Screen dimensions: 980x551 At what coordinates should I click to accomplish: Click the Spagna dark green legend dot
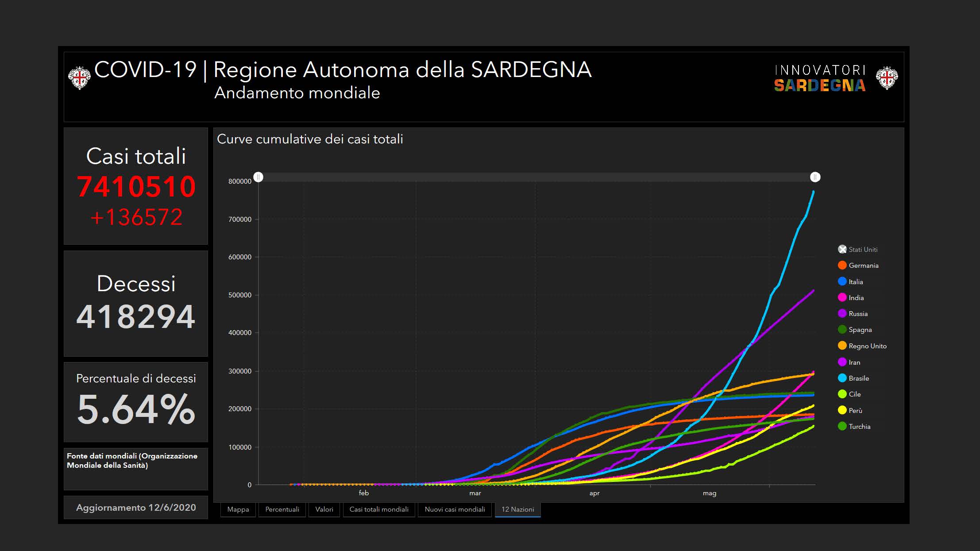[842, 329]
